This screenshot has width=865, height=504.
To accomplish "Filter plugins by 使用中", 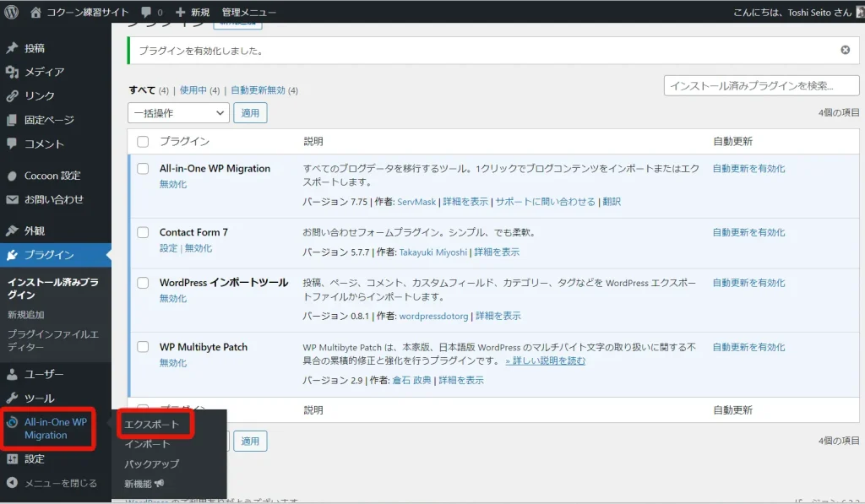I will [x=193, y=90].
